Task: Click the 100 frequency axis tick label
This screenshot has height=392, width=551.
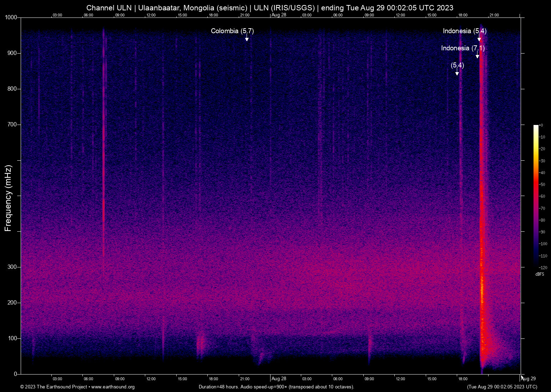Action: (x=12, y=338)
